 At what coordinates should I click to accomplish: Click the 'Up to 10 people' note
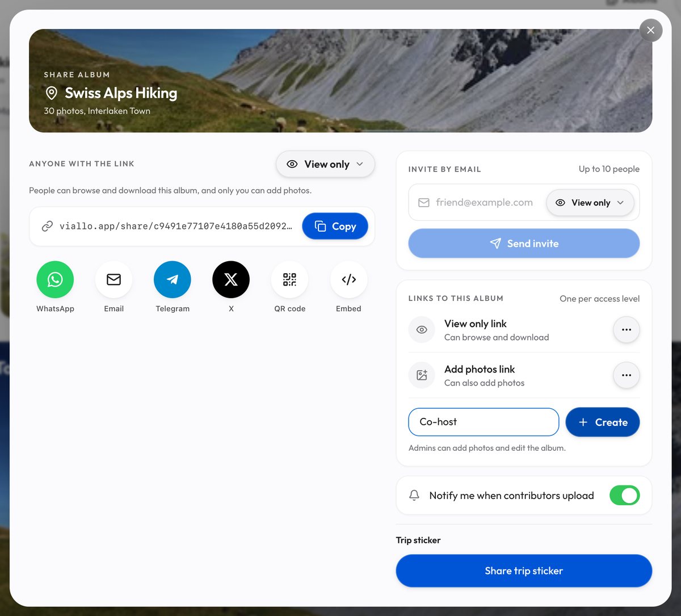pos(609,169)
